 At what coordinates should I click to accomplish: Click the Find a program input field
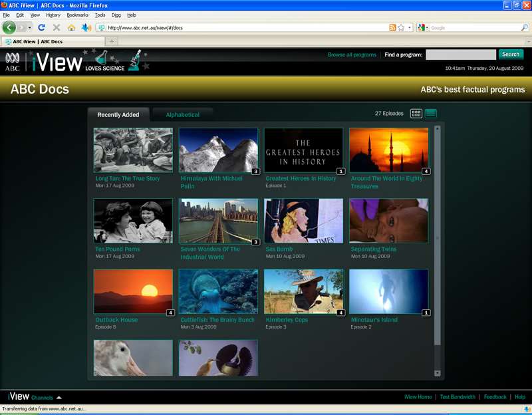pyautogui.click(x=461, y=55)
